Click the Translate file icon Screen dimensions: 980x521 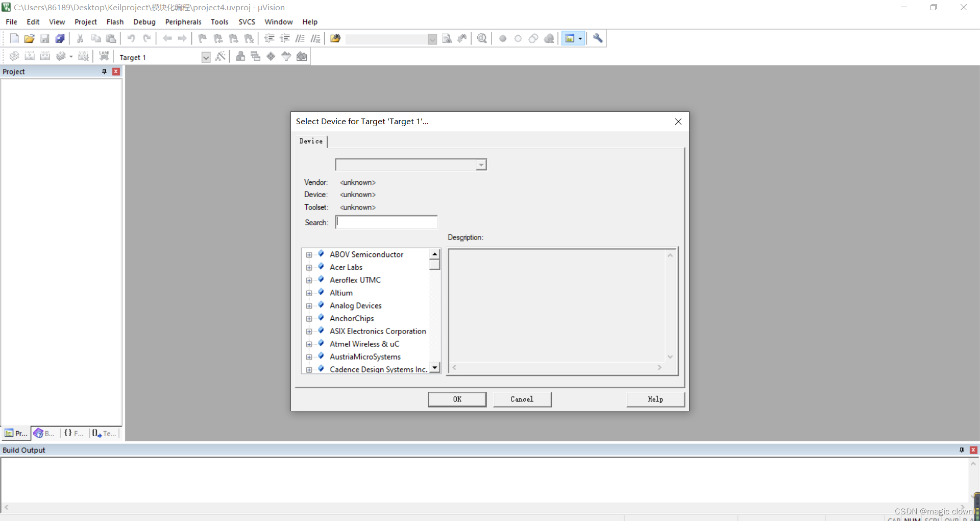(x=14, y=56)
